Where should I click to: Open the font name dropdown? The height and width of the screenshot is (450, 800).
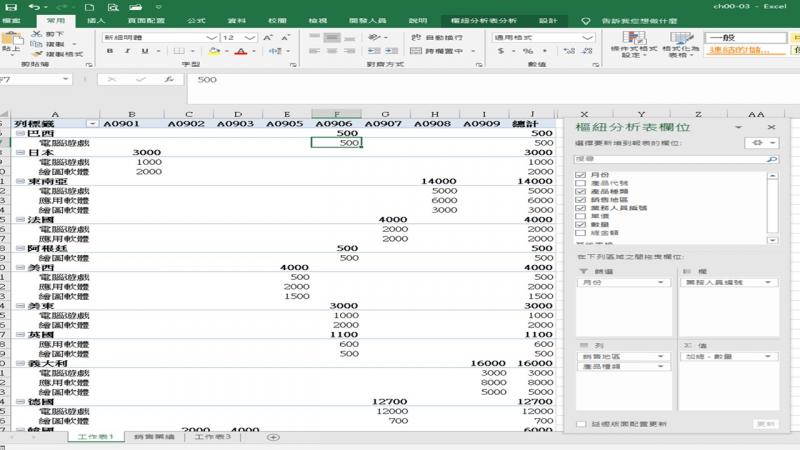(x=211, y=38)
